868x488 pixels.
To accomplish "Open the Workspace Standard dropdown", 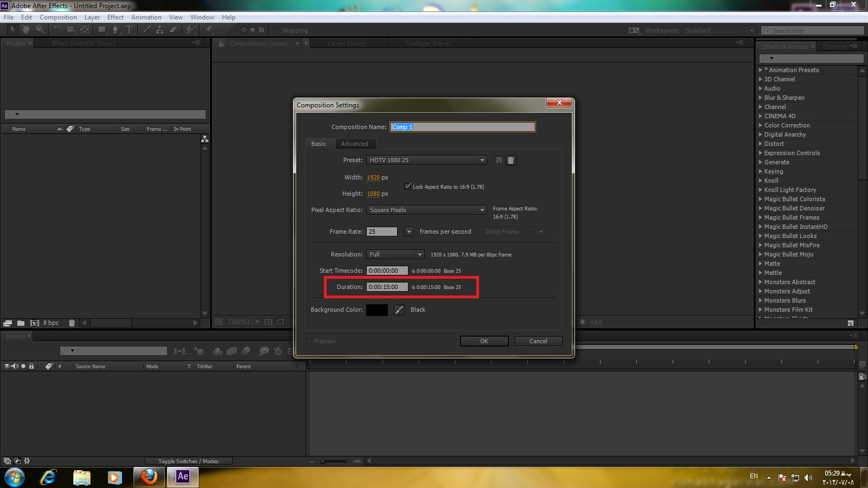I will click(x=719, y=30).
